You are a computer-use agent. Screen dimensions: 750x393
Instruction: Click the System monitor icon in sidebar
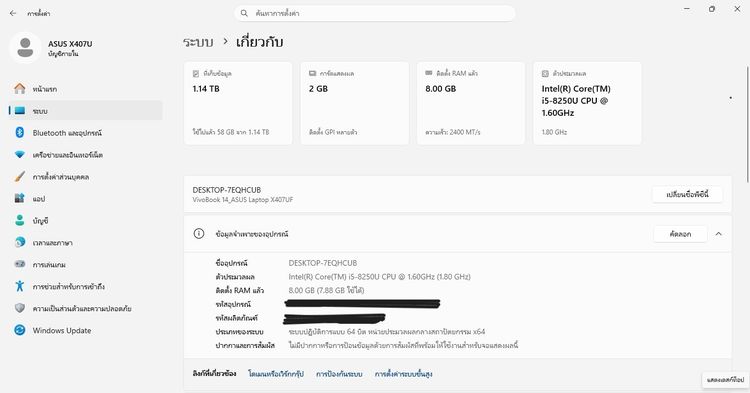pos(20,110)
